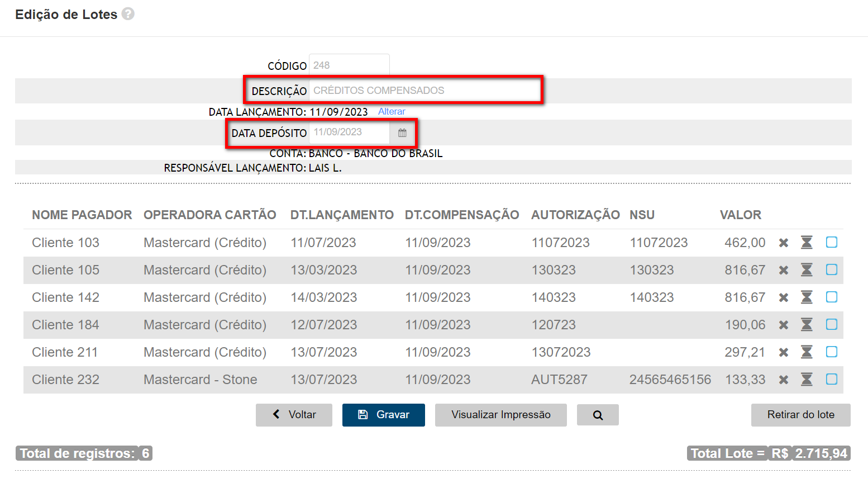Remove Cliente 211 with the X icon

pos(784,352)
